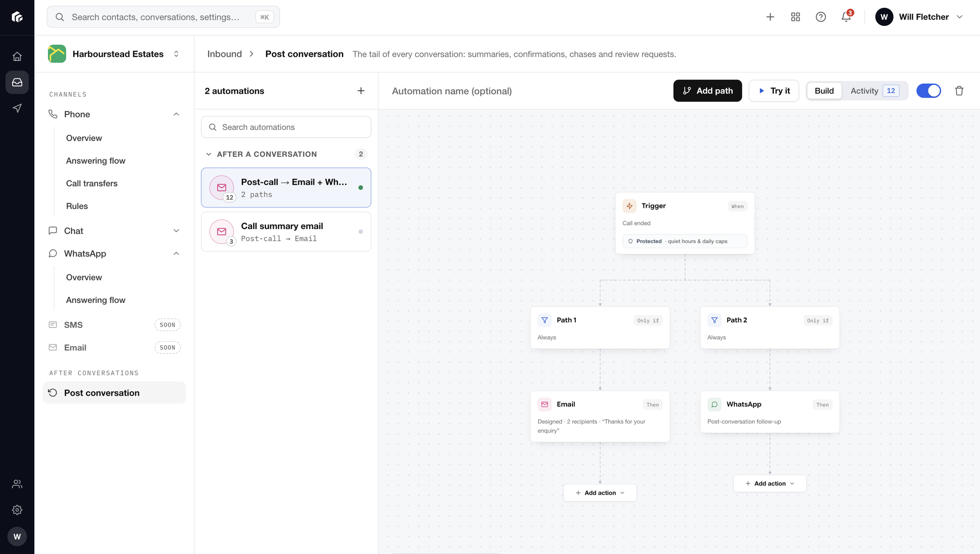Open Add action dropdown under WhatsApp
The width and height of the screenshot is (980, 554).
coord(770,483)
